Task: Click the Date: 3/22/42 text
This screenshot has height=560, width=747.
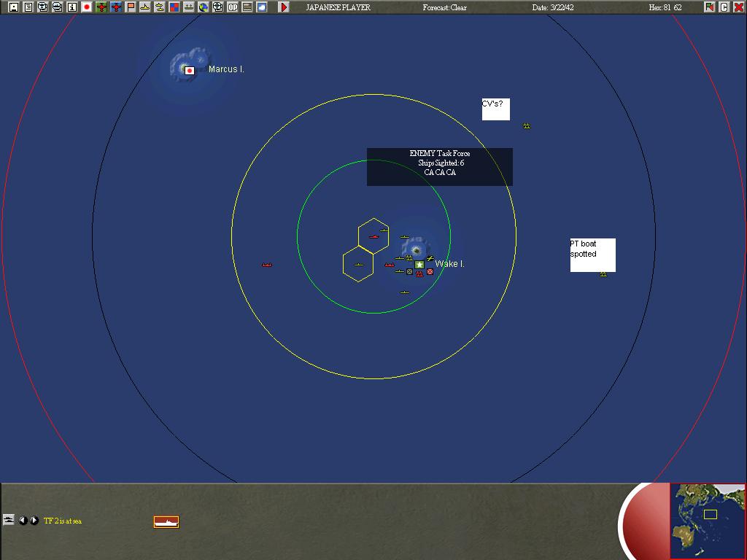Action: pyautogui.click(x=553, y=7)
